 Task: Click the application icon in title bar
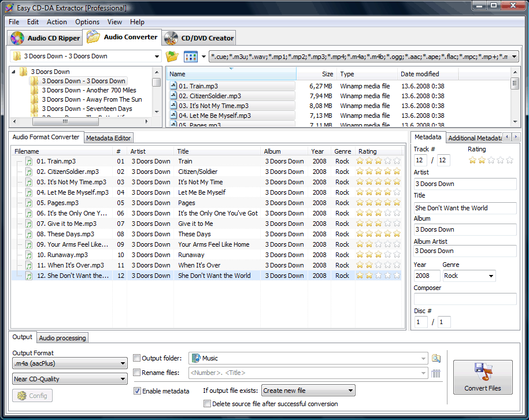(9, 8)
